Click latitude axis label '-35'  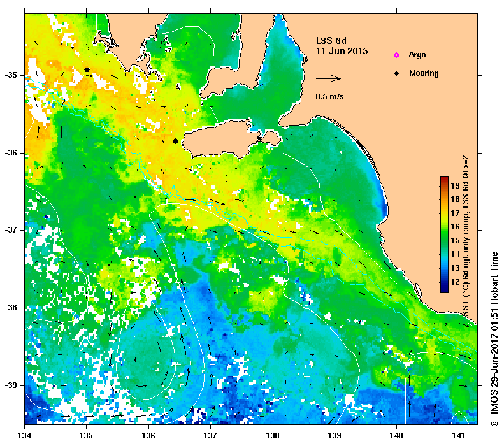click(x=11, y=75)
